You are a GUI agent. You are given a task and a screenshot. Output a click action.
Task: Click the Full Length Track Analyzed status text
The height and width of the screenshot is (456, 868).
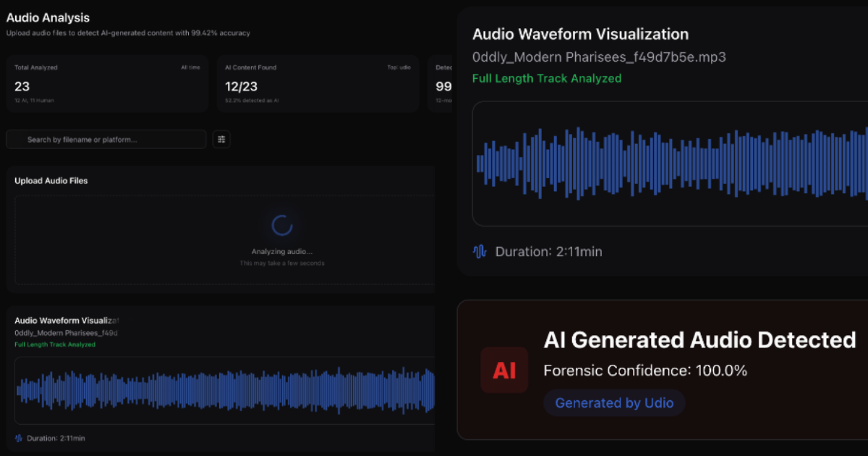[547, 78]
